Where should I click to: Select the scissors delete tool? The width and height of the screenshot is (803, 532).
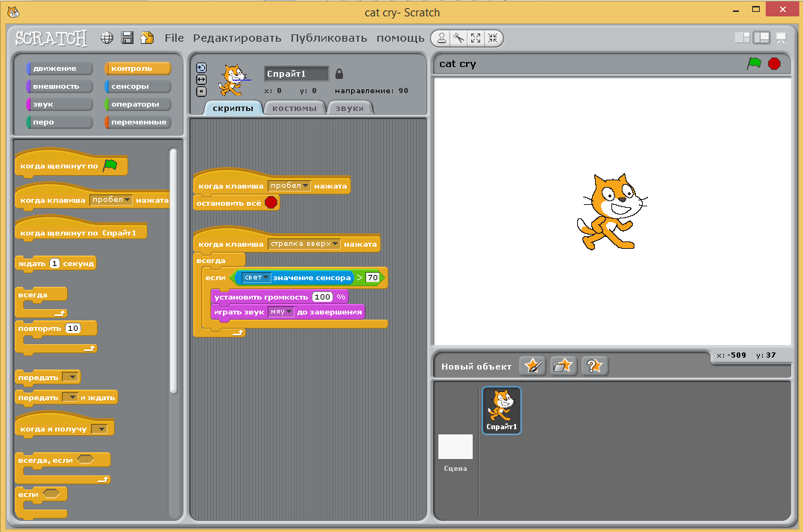459,38
